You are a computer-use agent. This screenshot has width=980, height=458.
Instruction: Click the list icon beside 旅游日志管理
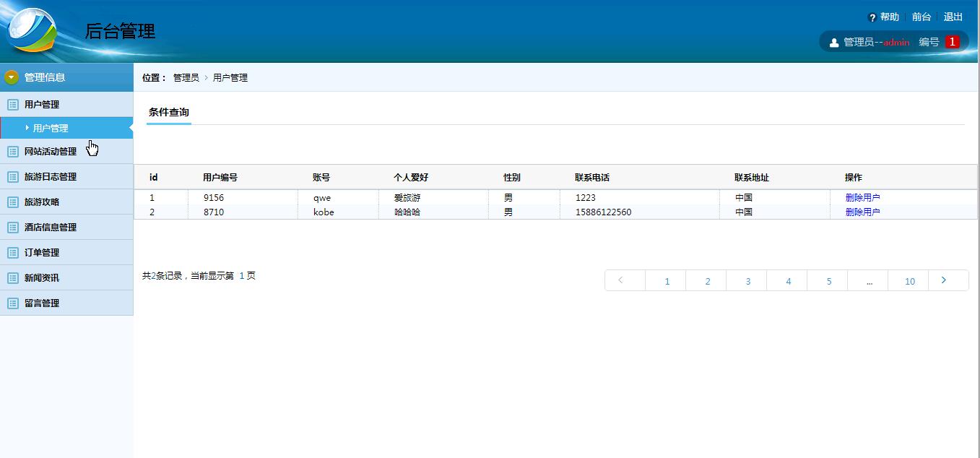point(12,177)
